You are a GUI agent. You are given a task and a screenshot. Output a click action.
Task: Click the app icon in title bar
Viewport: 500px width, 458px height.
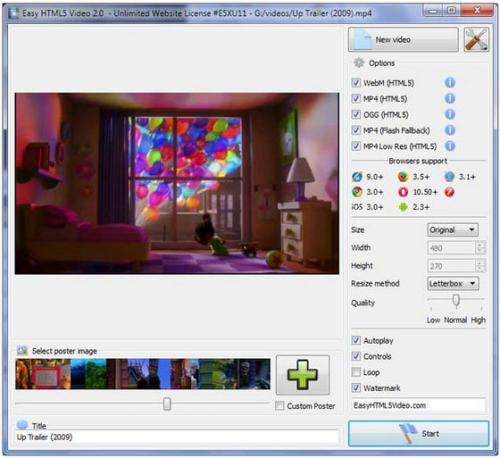[x=14, y=13]
